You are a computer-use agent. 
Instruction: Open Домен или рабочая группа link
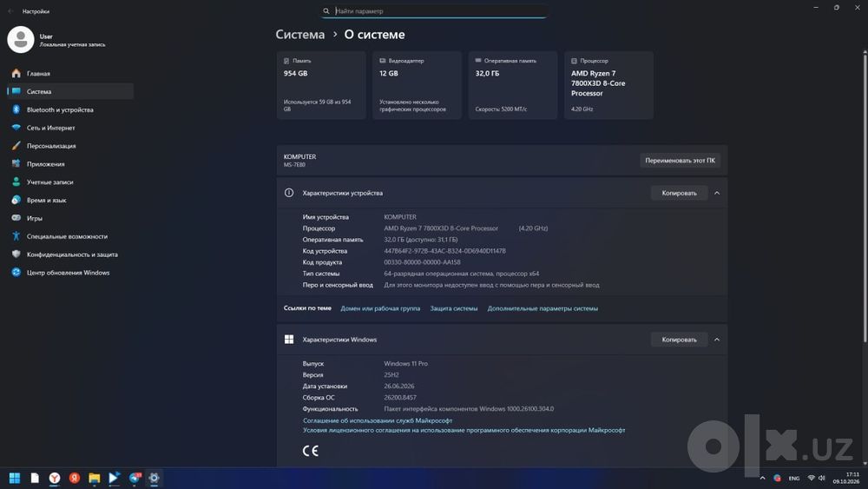click(380, 308)
